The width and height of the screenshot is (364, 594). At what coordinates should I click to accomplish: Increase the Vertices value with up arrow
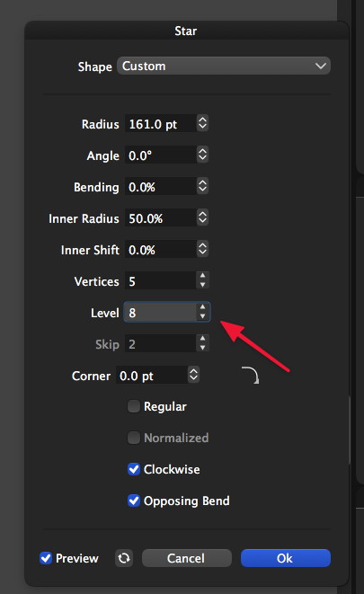tap(202, 276)
